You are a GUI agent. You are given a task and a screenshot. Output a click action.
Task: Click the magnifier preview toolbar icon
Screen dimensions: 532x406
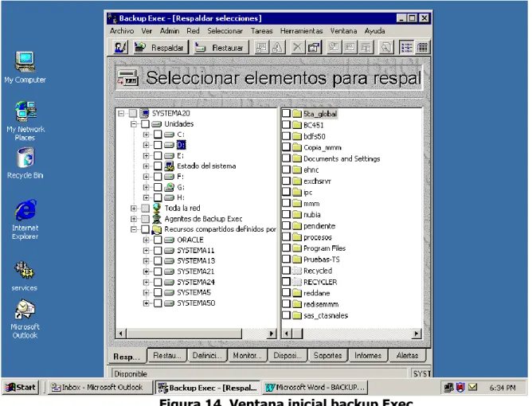(x=385, y=48)
